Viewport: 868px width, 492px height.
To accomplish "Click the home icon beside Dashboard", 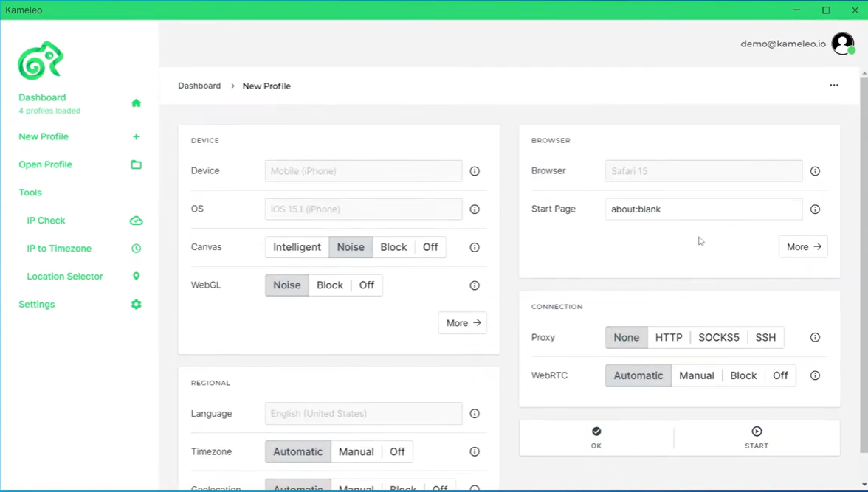I will [x=136, y=103].
